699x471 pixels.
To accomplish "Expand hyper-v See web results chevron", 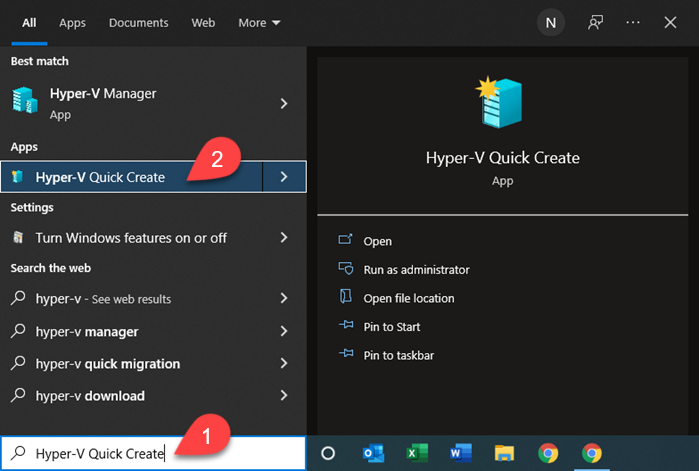I will 284,298.
